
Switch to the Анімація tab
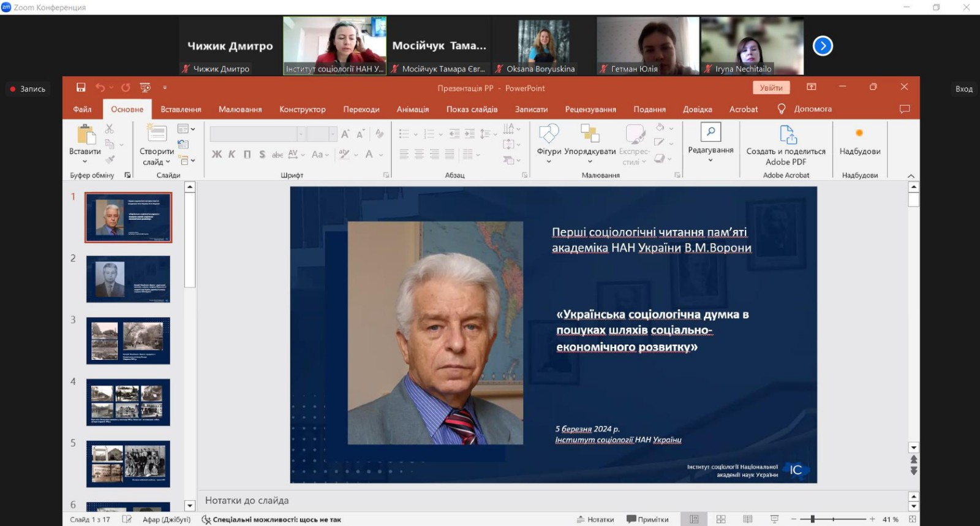click(x=413, y=109)
